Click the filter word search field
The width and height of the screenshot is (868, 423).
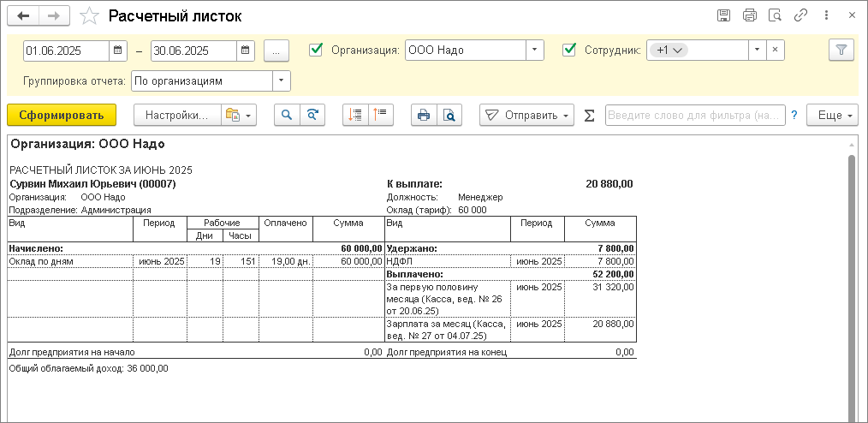click(695, 115)
